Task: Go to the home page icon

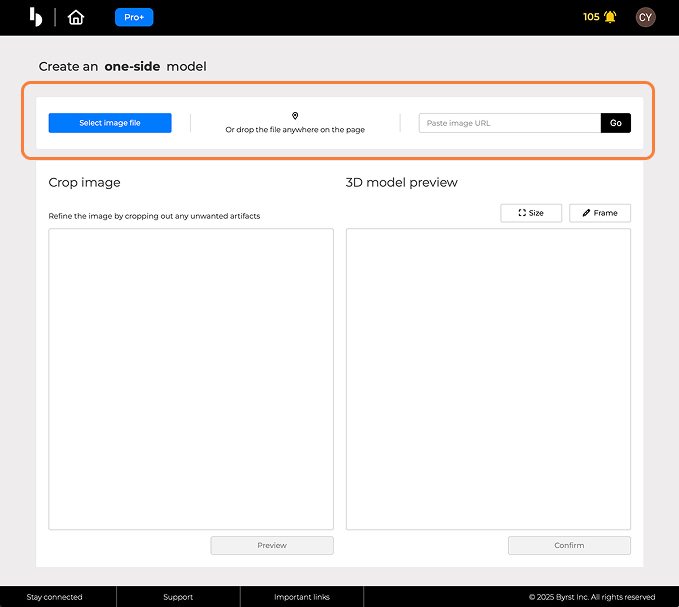Action: [76, 17]
